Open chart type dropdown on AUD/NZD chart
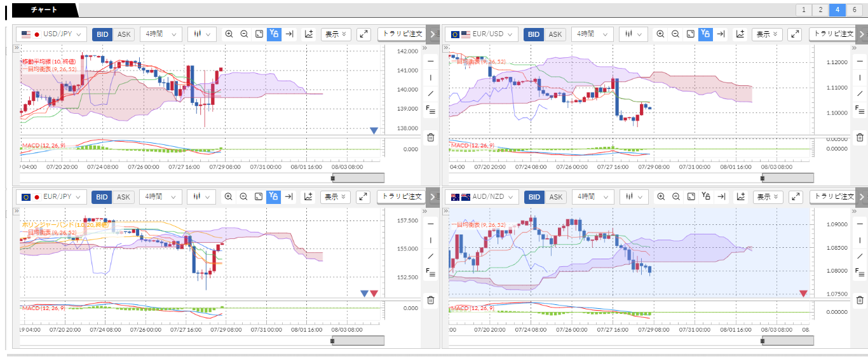868x359 pixels. (x=634, y=197)
